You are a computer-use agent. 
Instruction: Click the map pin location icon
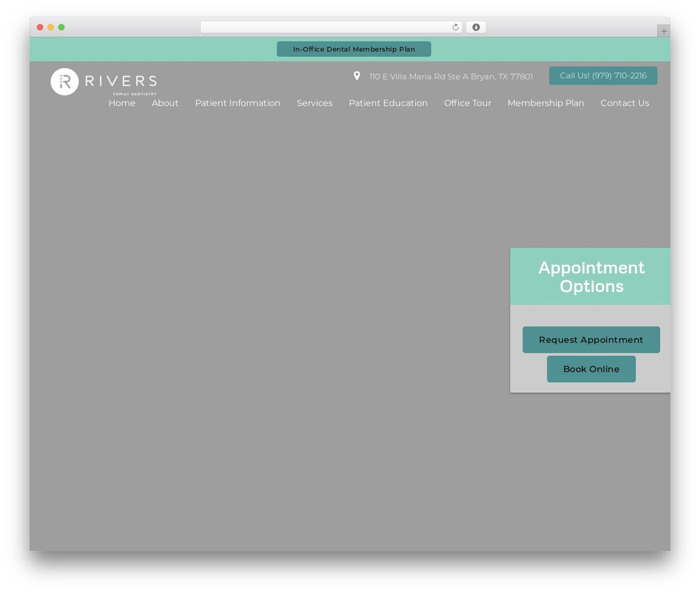click(x=357, y=76)
